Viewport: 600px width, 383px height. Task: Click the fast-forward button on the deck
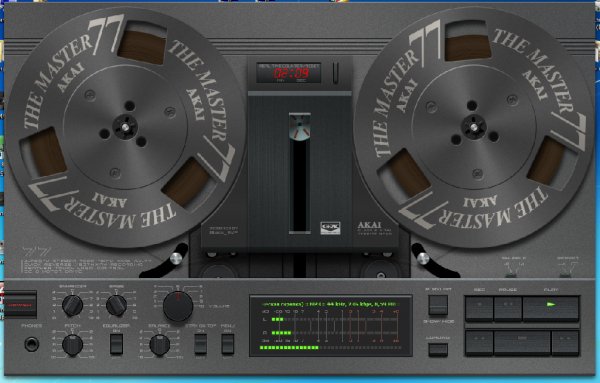coord(565,343)
